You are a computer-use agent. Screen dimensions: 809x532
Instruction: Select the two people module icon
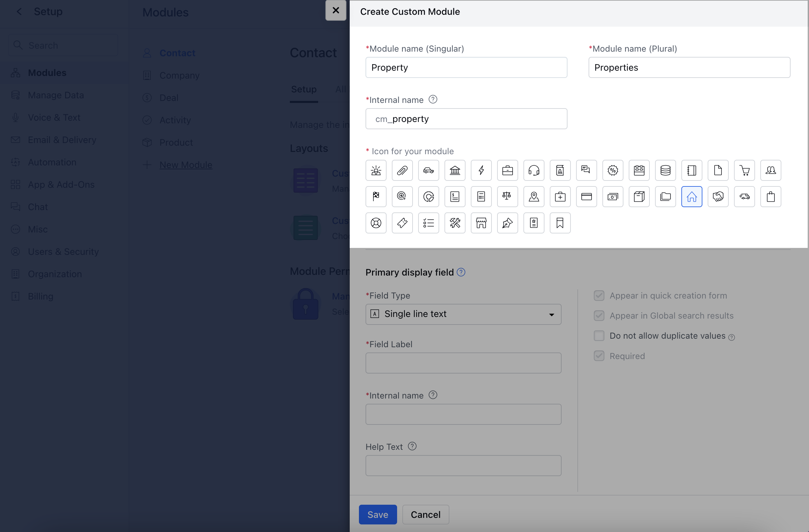click(771, 170)
